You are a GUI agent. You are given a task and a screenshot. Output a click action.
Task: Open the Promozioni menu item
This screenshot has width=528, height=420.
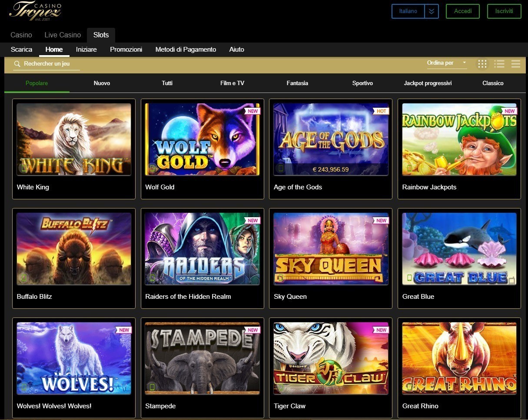point(126,50)
